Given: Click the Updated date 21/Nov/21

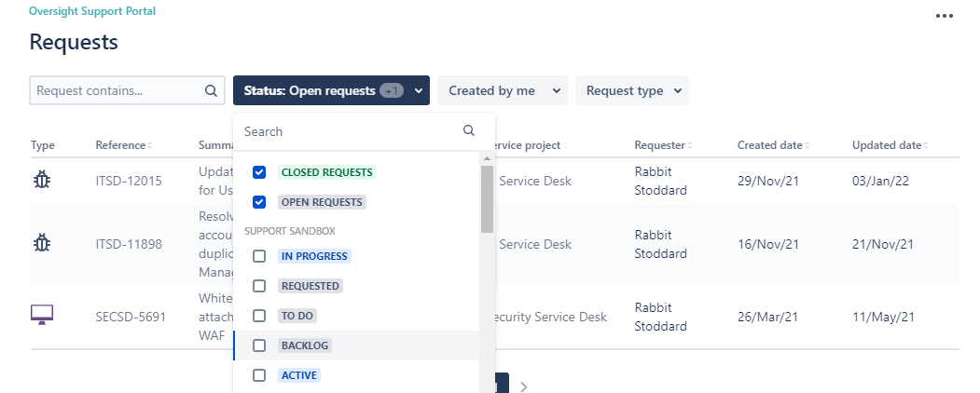Looking at the screenshot, I should point(883,244).
